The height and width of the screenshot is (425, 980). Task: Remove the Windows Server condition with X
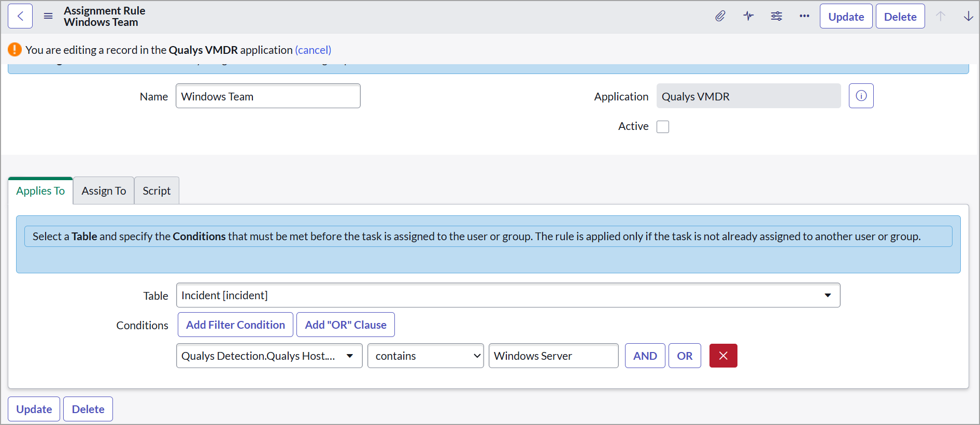click(723, 356)
